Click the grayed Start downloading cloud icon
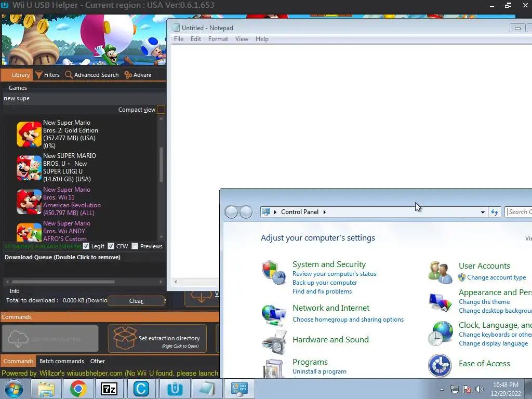Image resolution: width=532 pixels, height=399 pixels. (18, 338)
